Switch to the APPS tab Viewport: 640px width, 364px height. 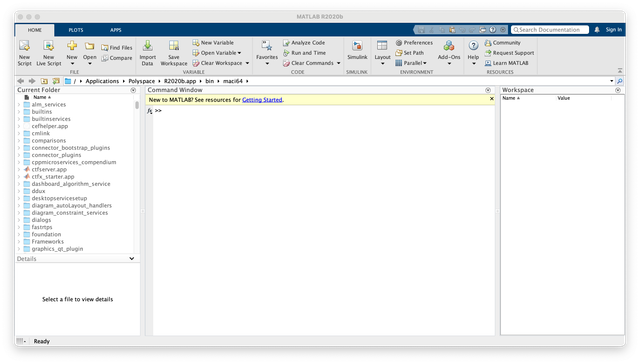[116, 30]
